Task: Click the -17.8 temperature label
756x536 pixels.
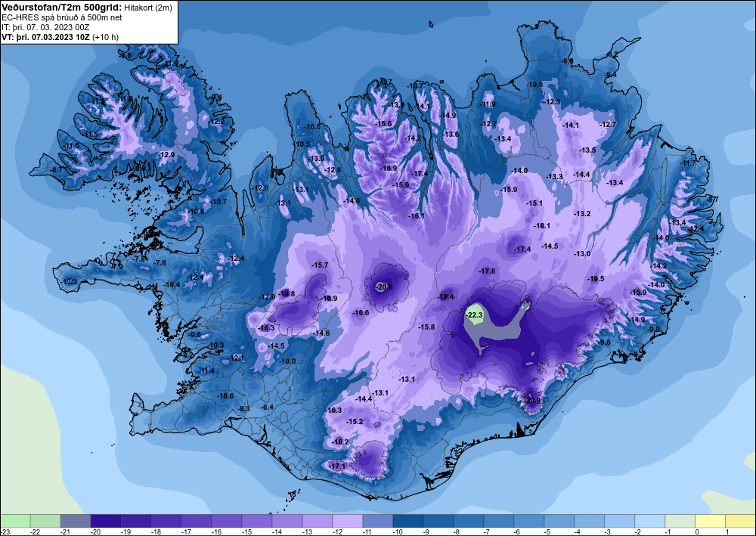Action: (x=487, y=271)
